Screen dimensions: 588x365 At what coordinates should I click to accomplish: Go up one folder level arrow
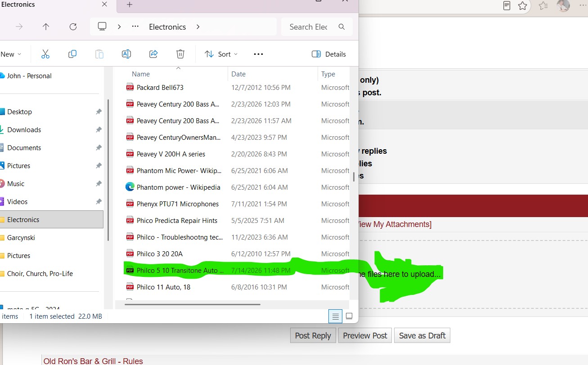coord(46,27)
